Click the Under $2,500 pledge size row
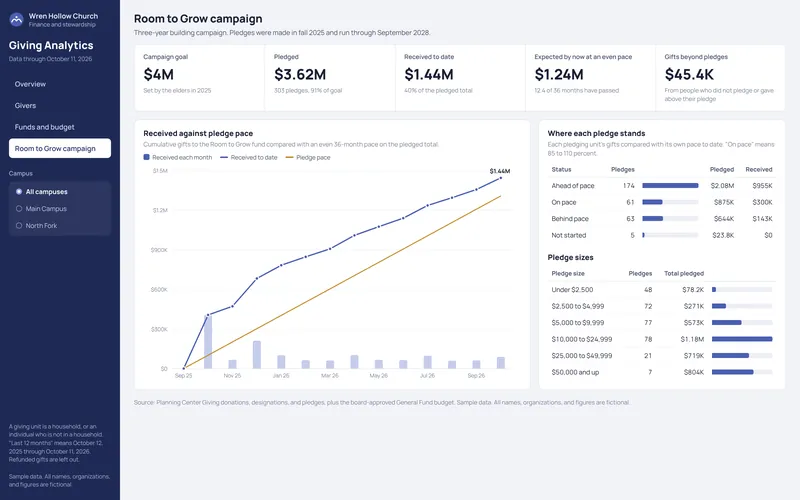800x500 pixels. (662, 290)
